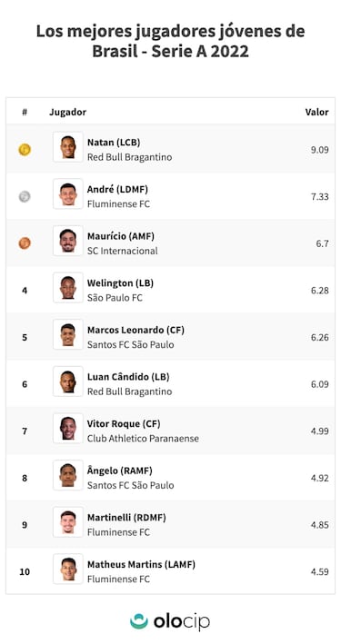Click the silver medal icon beside André

25,197
